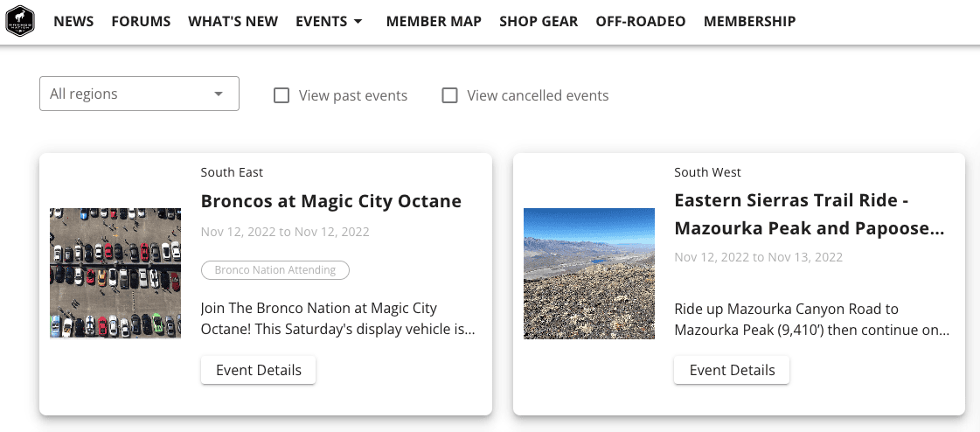This screenshot has width=980, height=432.
Task: Open the Eastern Sierras mountain photo
Action: (x=589, y=273)
